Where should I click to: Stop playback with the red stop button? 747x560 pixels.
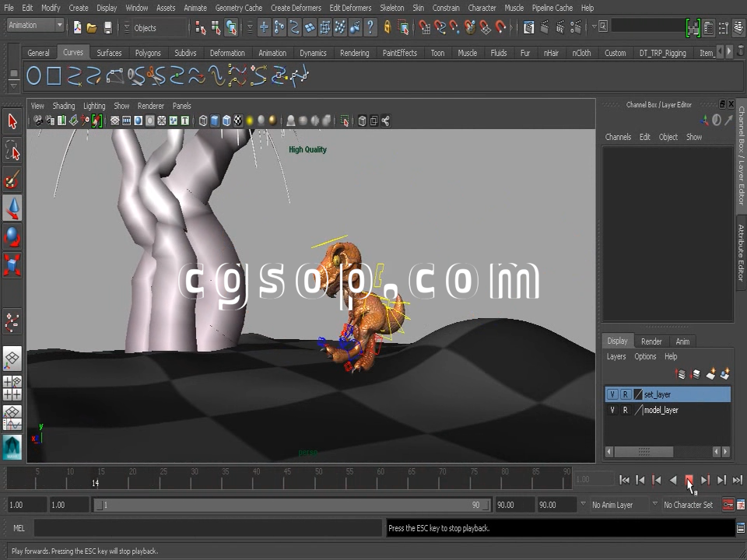689,480
